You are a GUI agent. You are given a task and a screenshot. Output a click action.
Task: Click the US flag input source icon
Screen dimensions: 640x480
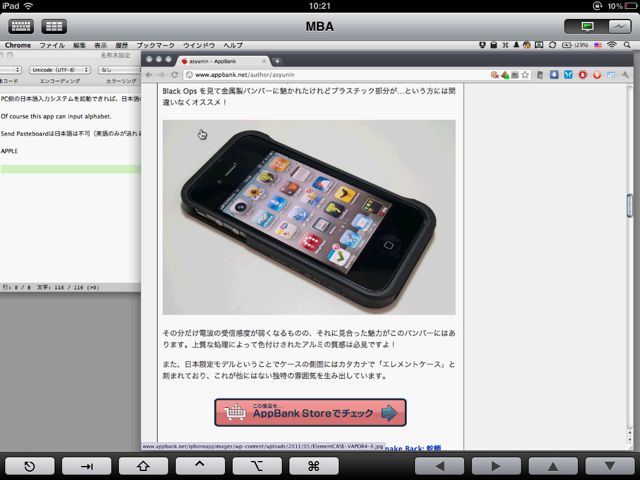tap(598, 45)
